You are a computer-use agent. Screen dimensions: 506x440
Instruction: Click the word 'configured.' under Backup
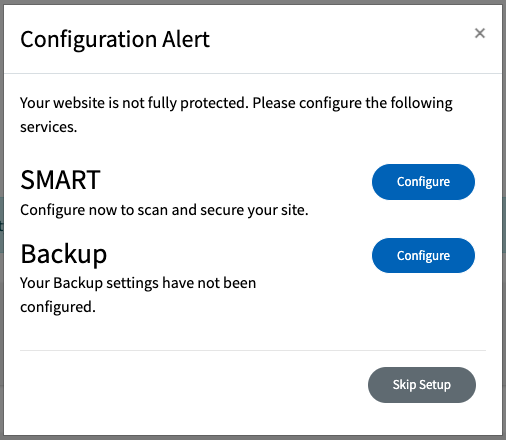point(58,307)
